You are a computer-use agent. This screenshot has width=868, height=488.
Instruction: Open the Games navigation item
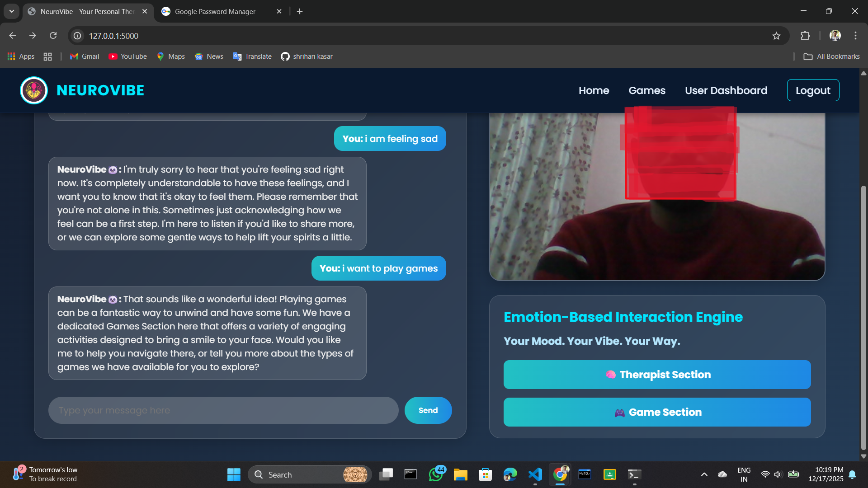click(x=646, y=90)
